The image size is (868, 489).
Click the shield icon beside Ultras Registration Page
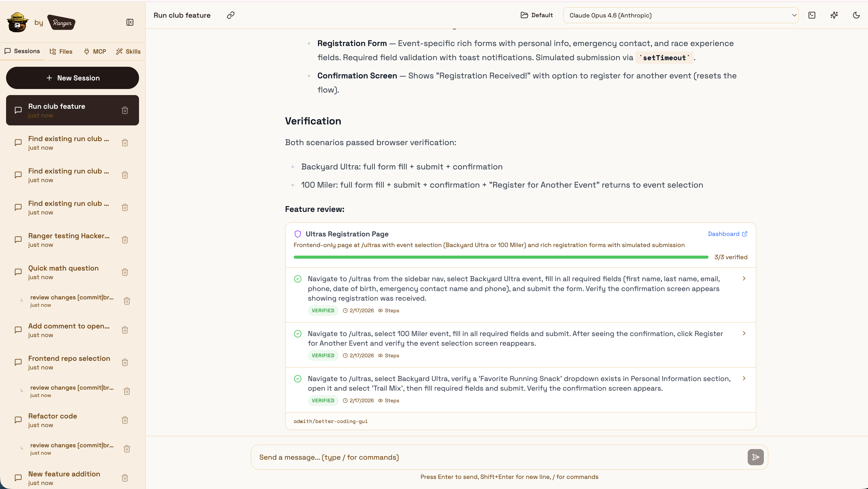[x=298, y=234]
